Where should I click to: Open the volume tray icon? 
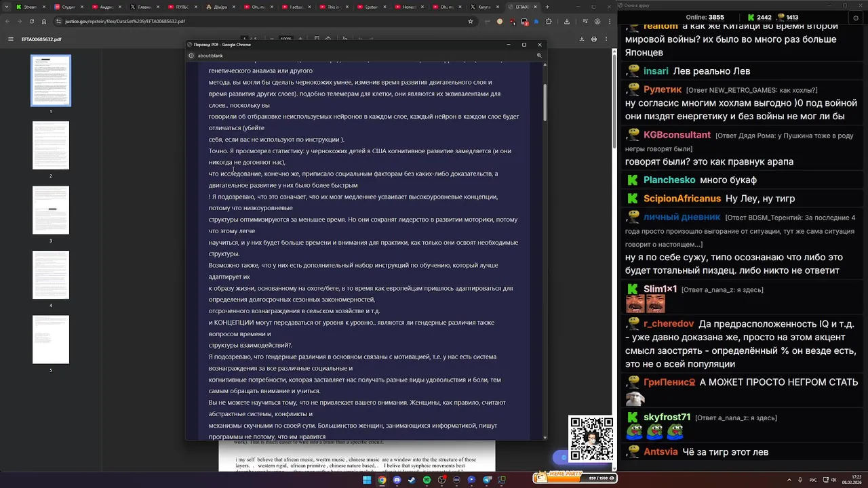point(833,480)
